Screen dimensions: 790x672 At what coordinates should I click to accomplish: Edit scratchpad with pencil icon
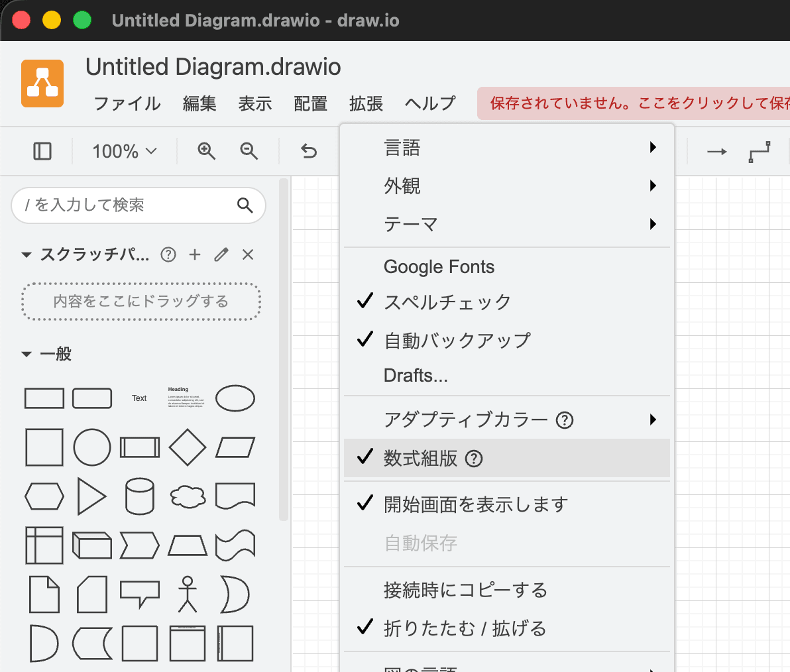(221, 255)
